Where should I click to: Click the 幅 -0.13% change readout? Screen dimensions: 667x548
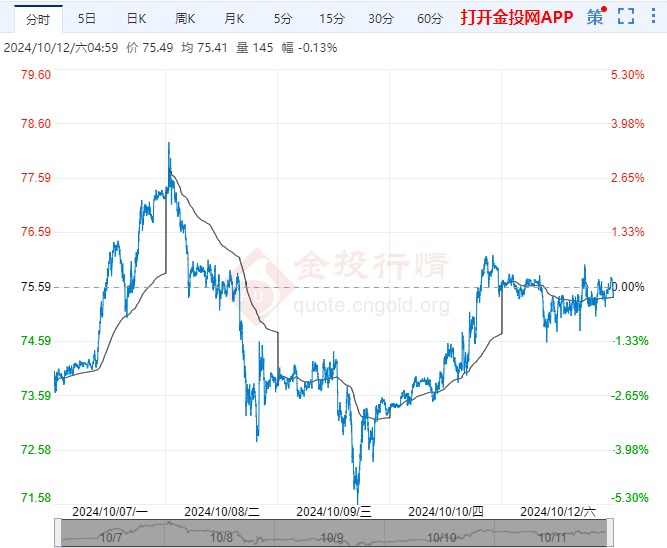[x=309, y=48]
